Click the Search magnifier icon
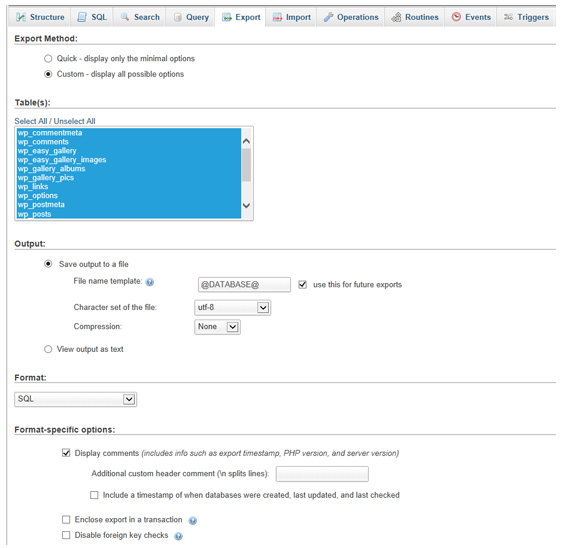The height and width of the screenshot is (548, 563). (125, 17)
